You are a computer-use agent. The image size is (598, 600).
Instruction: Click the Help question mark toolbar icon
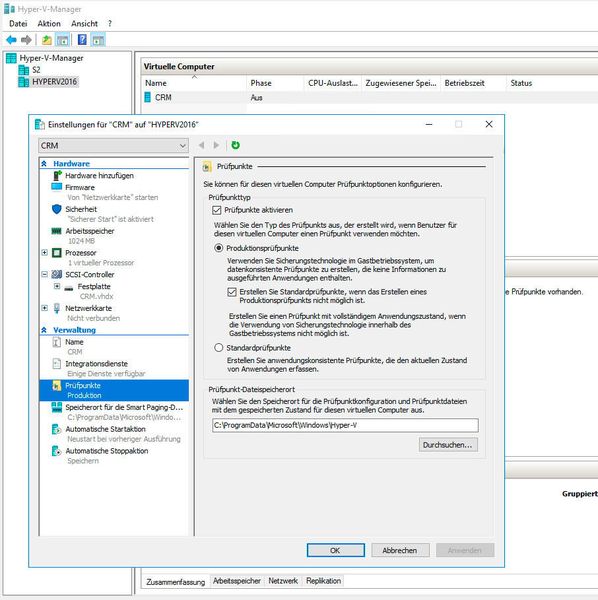coord(82,40)
